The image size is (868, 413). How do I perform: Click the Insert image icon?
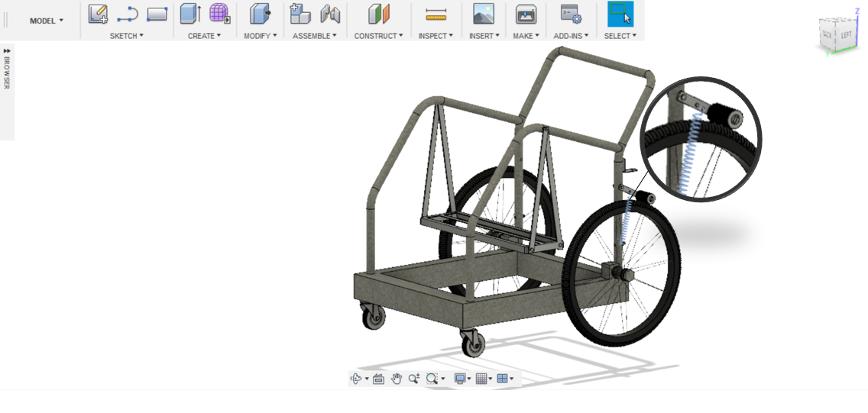484,14
